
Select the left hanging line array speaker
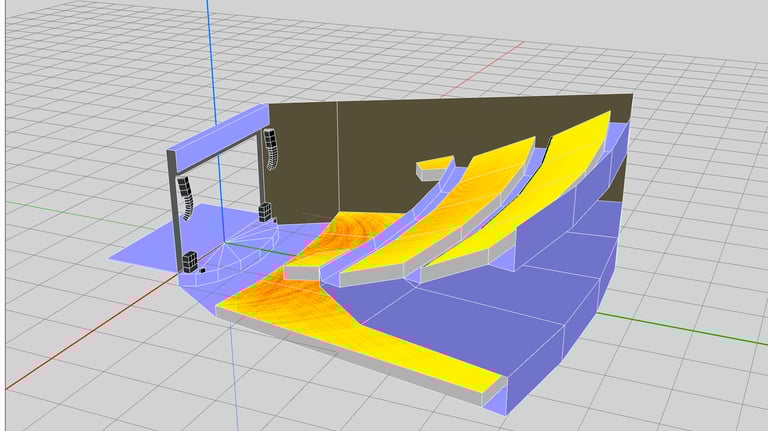point(186,198)
